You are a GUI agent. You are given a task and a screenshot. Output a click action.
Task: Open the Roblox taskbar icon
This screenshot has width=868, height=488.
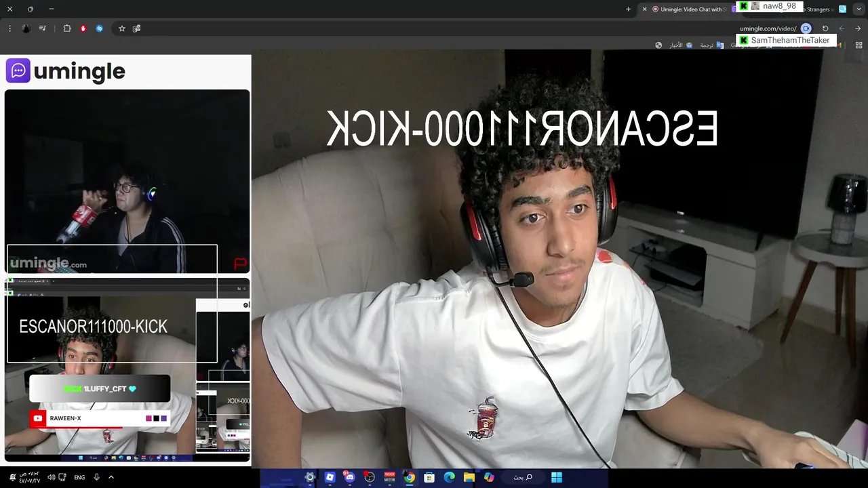tap(330, 477)
